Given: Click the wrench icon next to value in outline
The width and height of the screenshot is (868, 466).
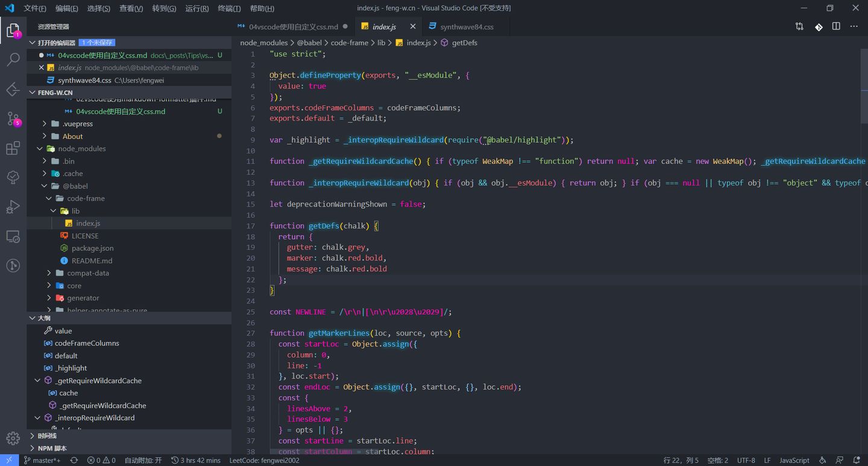Looking at the screenshot, I should (x=48, y=331).
